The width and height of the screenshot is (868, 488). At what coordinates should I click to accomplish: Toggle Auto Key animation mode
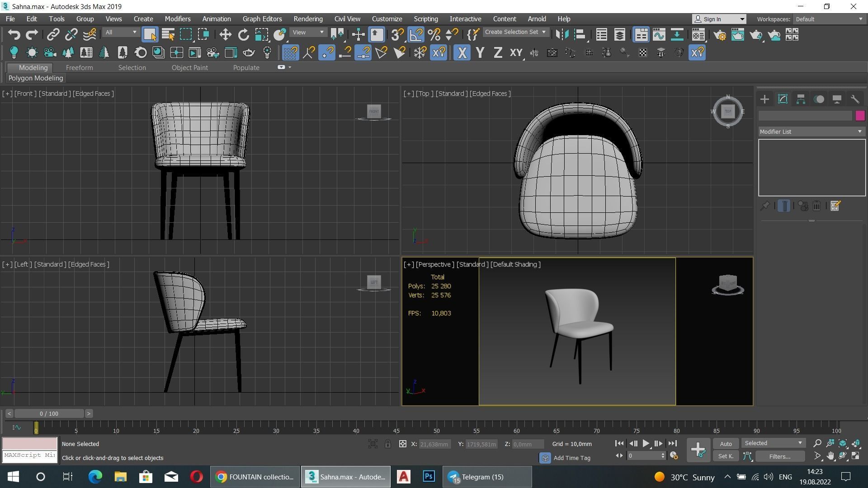tap(726, 444)
